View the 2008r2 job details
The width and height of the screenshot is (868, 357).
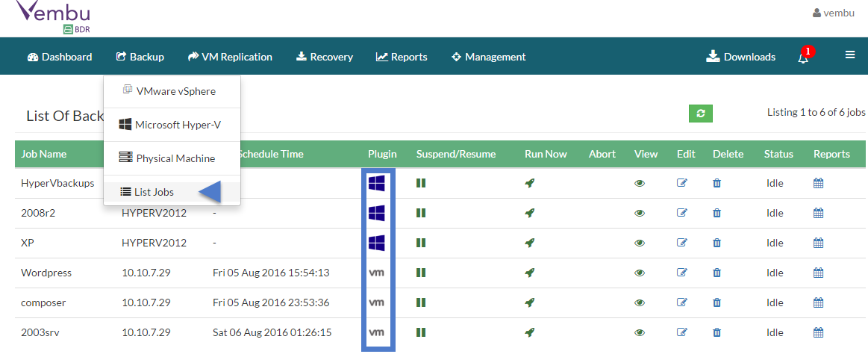pos(640,213)
